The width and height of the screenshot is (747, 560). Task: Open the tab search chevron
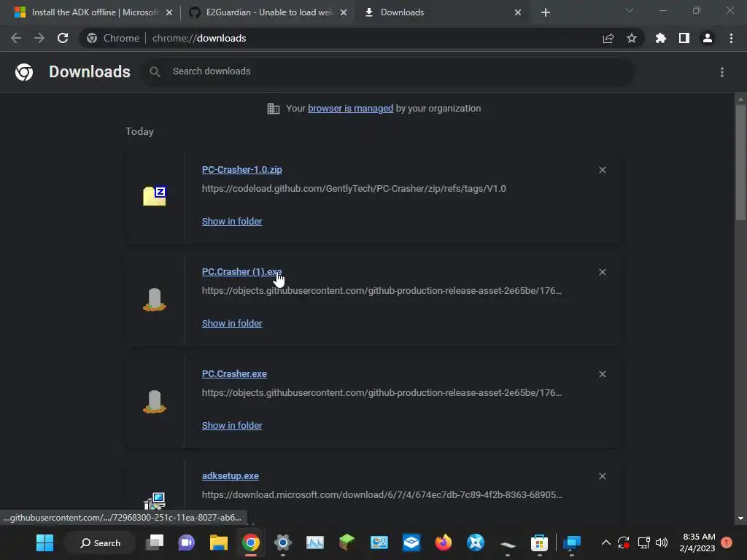click(630, 10)
